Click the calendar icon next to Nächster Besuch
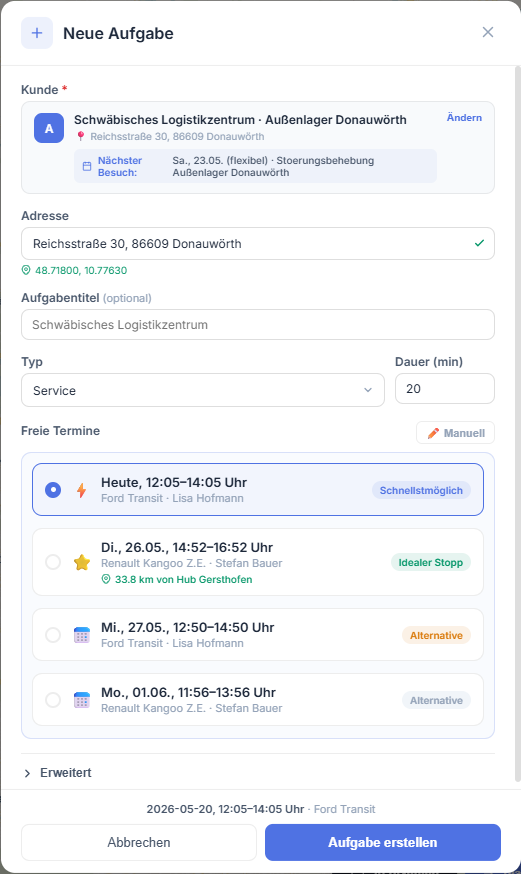Image resolution: width=521 pixels, height=874 pixels. click(87, 166)
